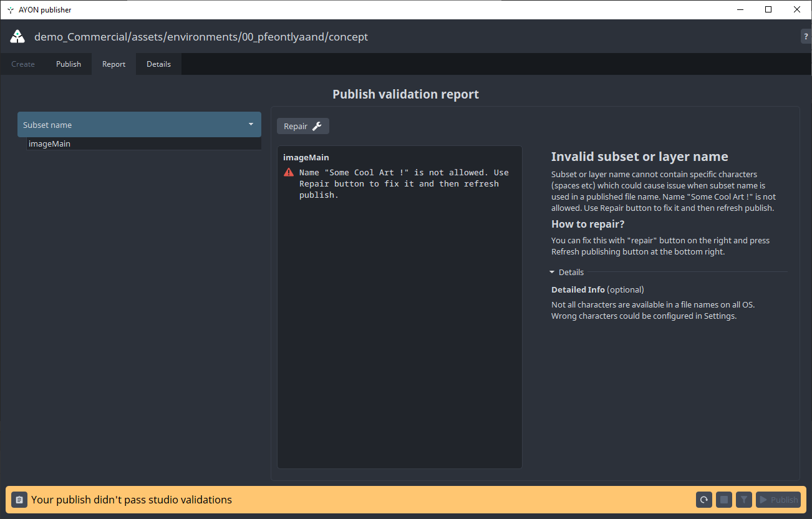812x519 pixels.
Task: Collapse the Subset name group arrow
Action: [x=251, y=124]
